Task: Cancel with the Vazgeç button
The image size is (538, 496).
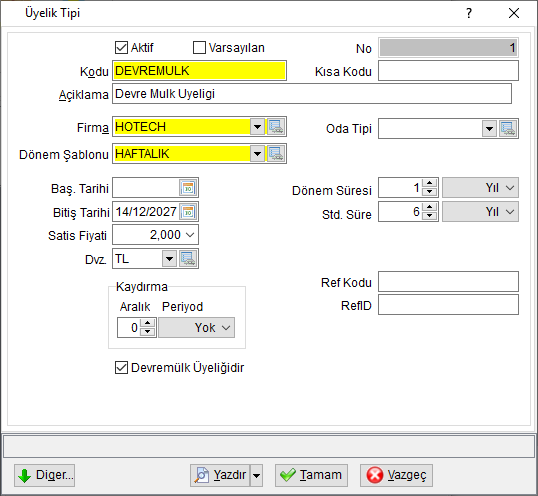Action: click(396, 475)
